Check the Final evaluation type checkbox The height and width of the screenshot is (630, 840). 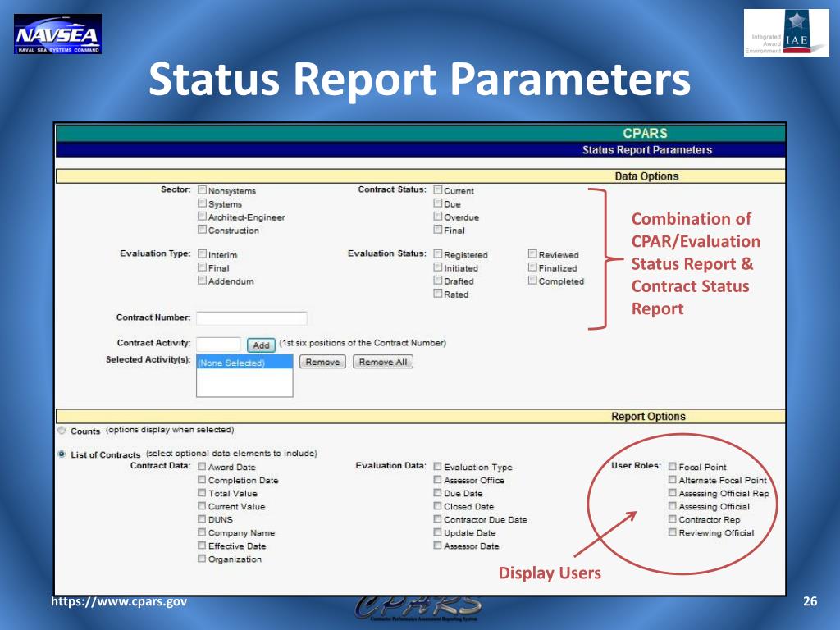tap(202, 267)
